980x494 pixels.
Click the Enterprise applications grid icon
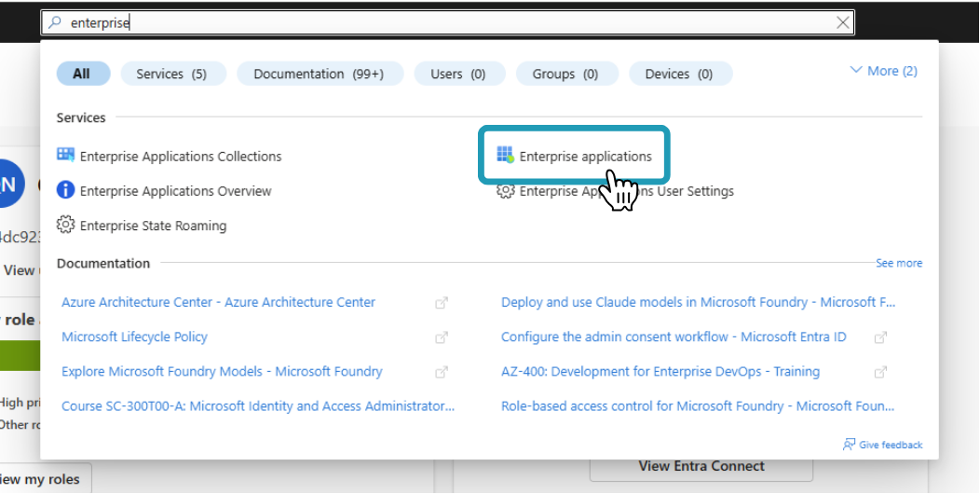505,155
